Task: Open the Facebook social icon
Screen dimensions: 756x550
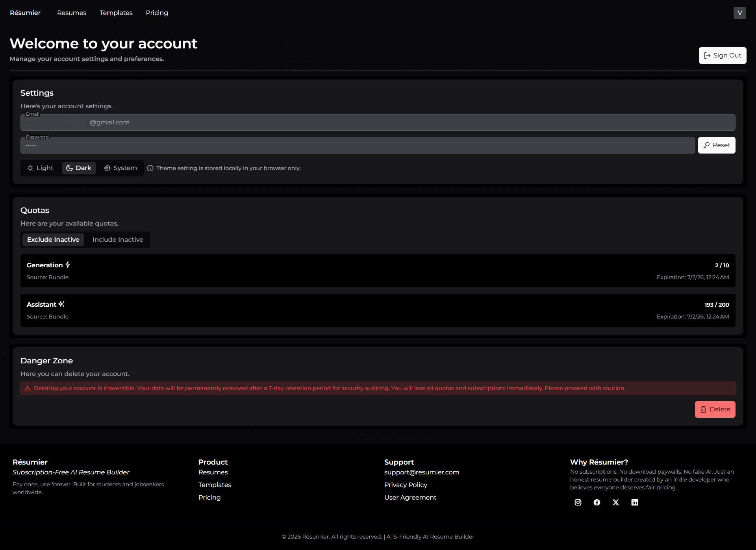Action: pos(597,502)
